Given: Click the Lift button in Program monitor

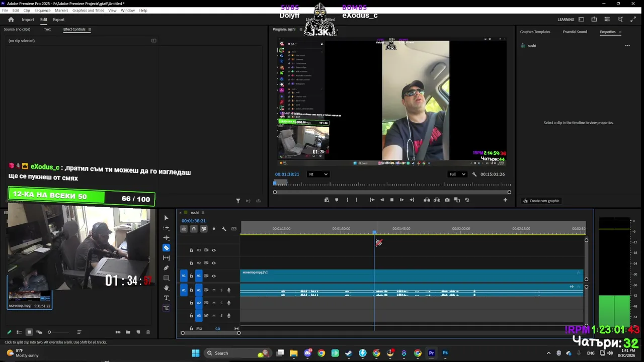Looking at the screenshot, I should pos(427,200).
